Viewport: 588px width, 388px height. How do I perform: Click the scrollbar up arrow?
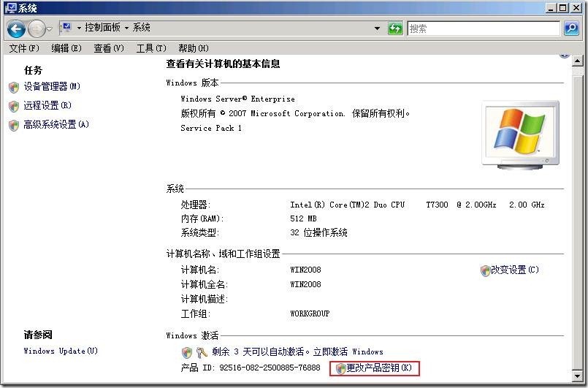coord(578,61)
